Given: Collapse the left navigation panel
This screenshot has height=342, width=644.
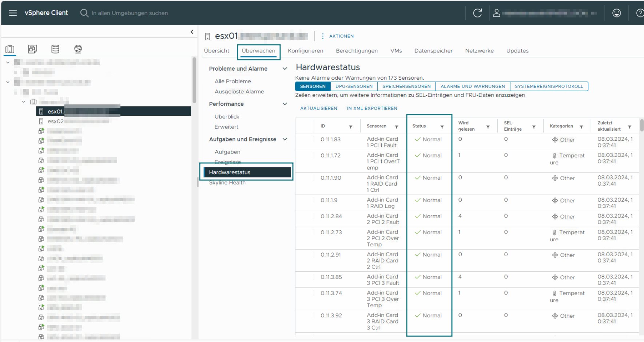Looking at the screenshot, I should point(192,32).
